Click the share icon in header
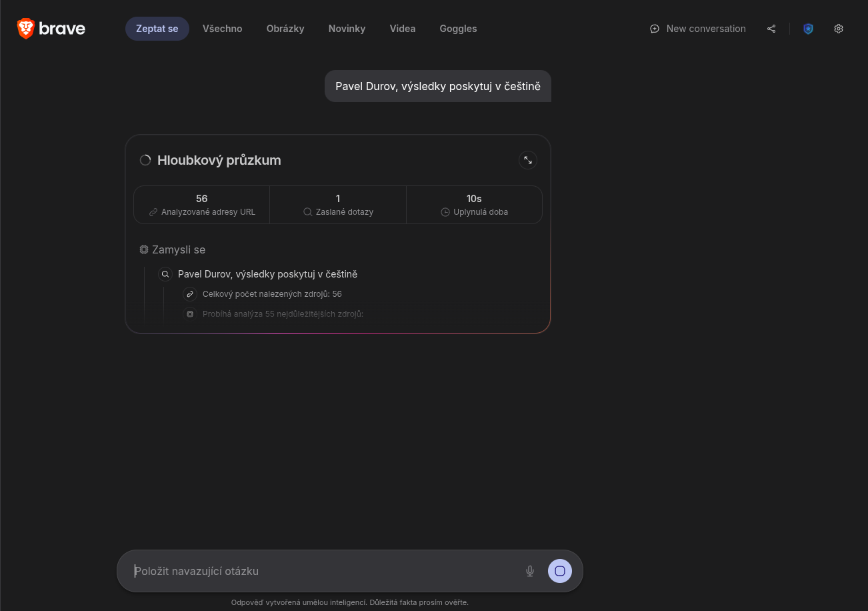 click(x=771, y=29)
